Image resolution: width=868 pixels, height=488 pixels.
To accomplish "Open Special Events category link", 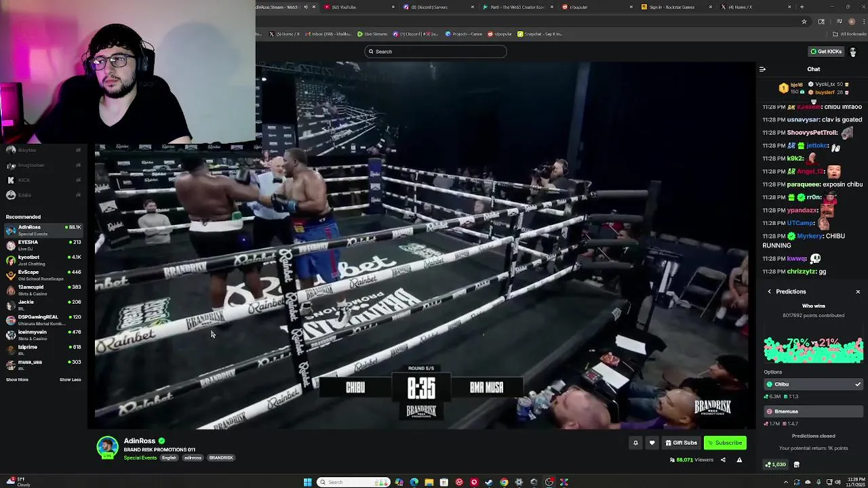I will click(x=140, y=457).
